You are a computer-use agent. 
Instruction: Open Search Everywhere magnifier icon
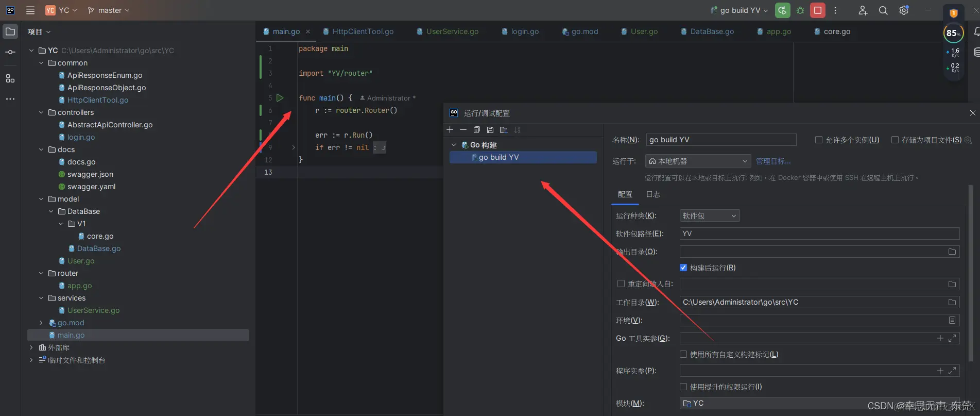pos(883,10)
